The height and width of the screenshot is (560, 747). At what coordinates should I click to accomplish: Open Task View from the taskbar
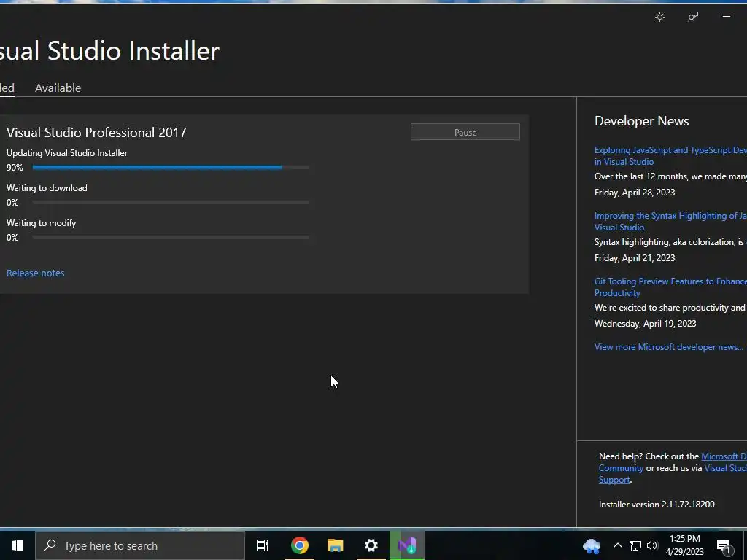coord(263,545)
